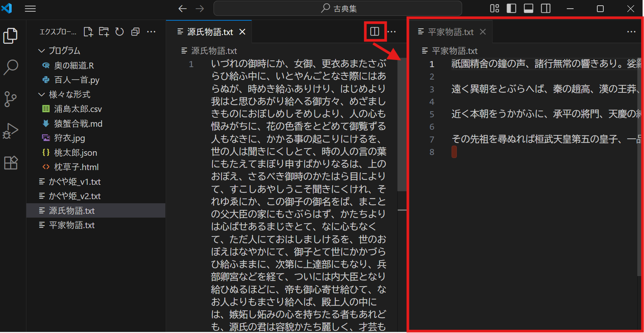Open 浦島太郎.csv file
This screenshot has width=644, height=333.
[x=96, y=109]
